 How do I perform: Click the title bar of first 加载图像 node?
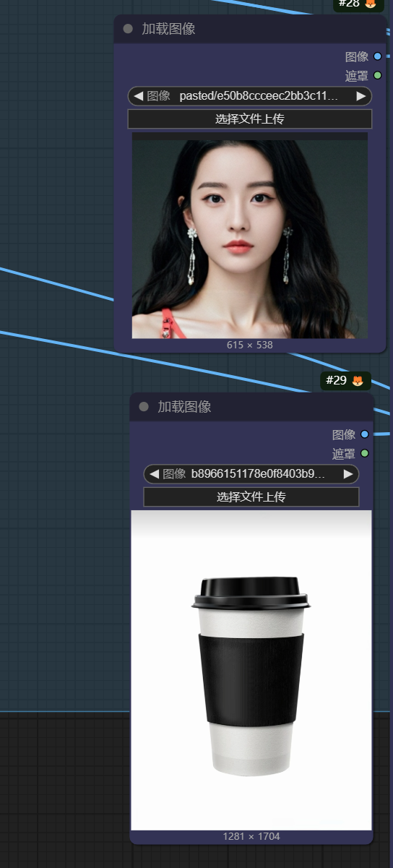(x=250, y=29)
